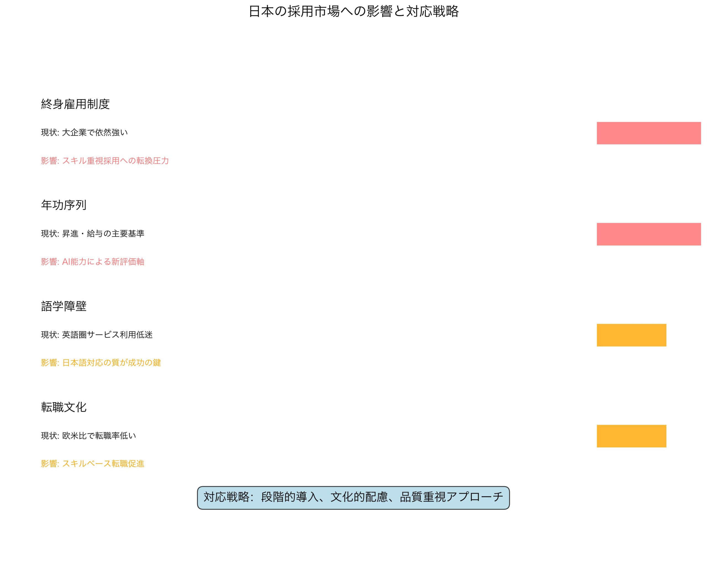Screen dimensions: 707x588
Task: Click the orange bar for 語学障壁
Action: [x=631, y=335]
